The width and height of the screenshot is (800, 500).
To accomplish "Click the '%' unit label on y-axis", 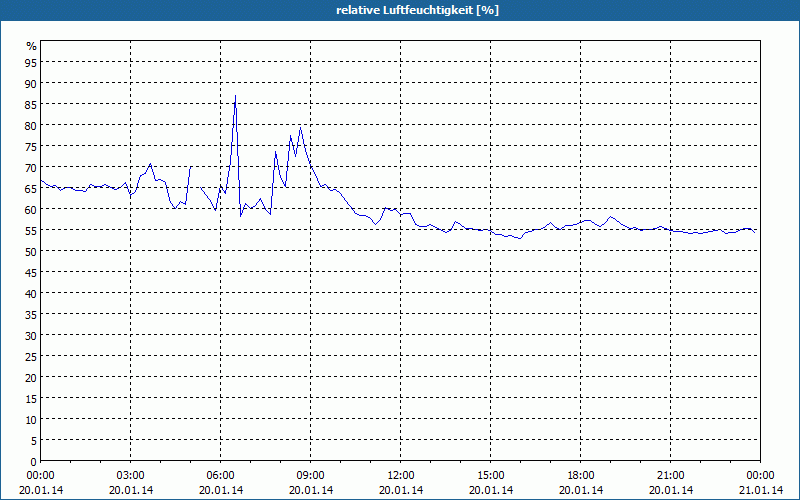I will [32, 46].
